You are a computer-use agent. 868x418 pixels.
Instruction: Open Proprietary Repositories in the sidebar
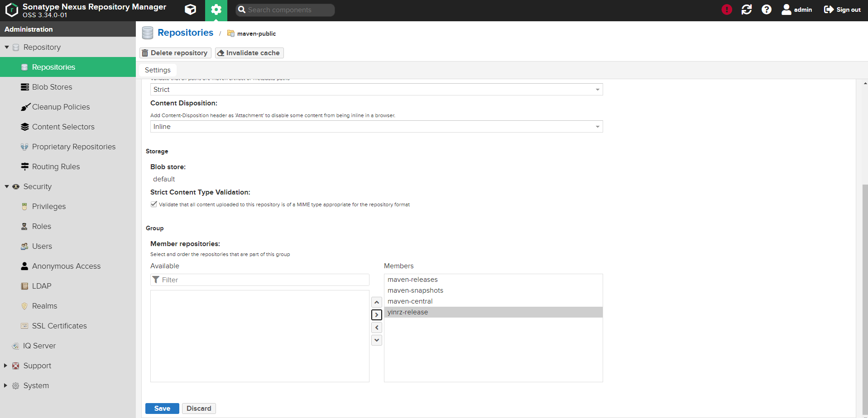pos(68,147)
